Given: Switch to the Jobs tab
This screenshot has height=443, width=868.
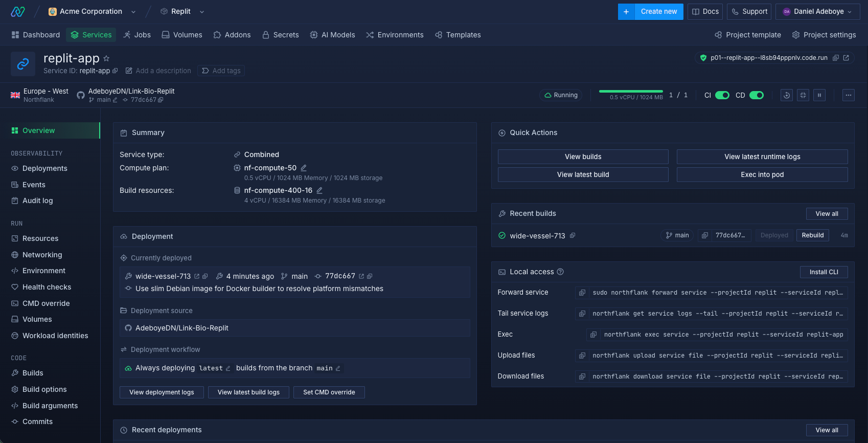Looking at the screenshot, I should click(137, 35).
